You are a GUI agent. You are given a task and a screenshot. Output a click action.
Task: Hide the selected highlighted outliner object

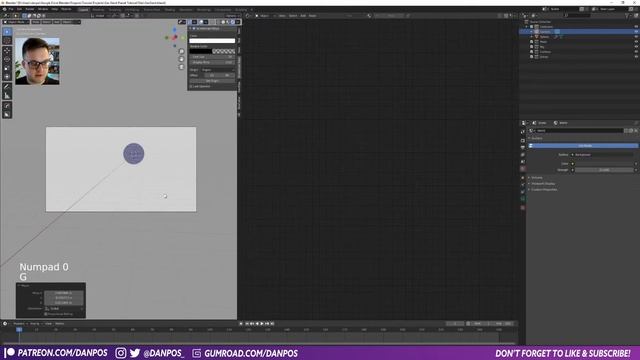click(636, 31)
